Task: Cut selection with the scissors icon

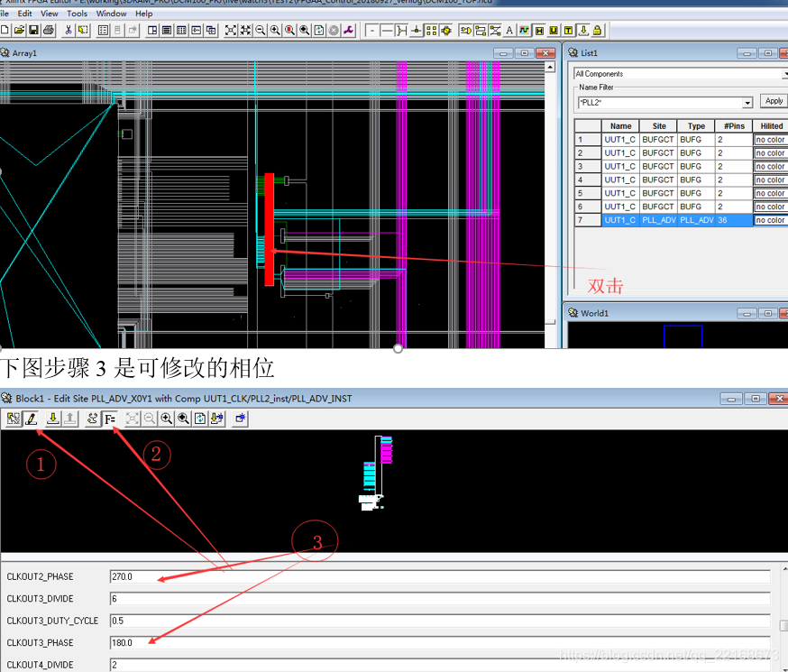Action: coord(69,30)
